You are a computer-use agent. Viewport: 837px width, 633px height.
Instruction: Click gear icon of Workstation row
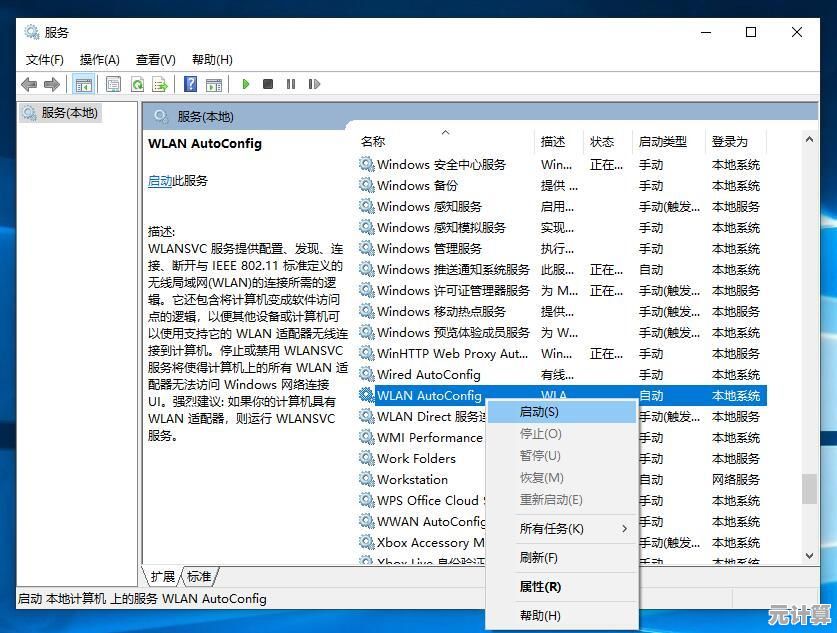(x=366, y=479)
